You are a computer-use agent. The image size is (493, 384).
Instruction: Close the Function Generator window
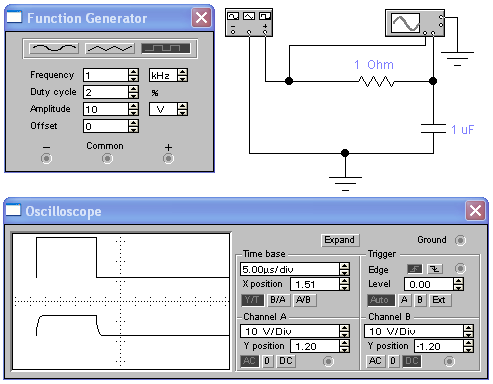[x=201, y=18]
